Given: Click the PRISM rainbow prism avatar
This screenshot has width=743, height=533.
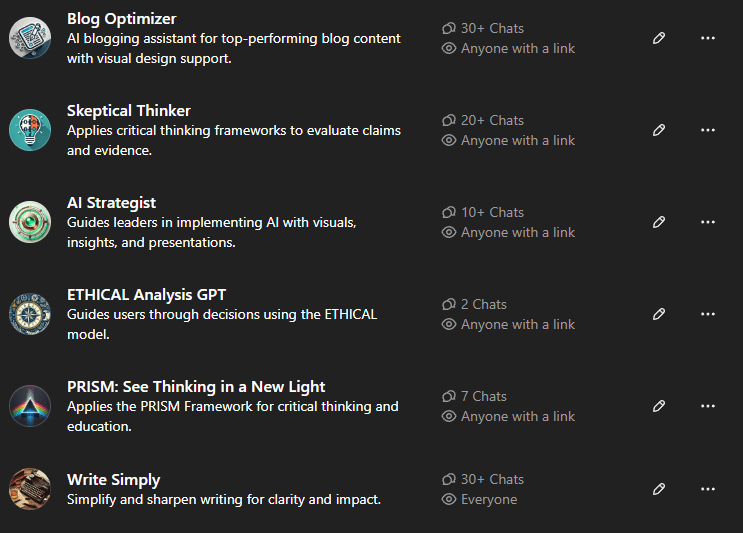Looking at the screenshot, I should click(30, 406).
